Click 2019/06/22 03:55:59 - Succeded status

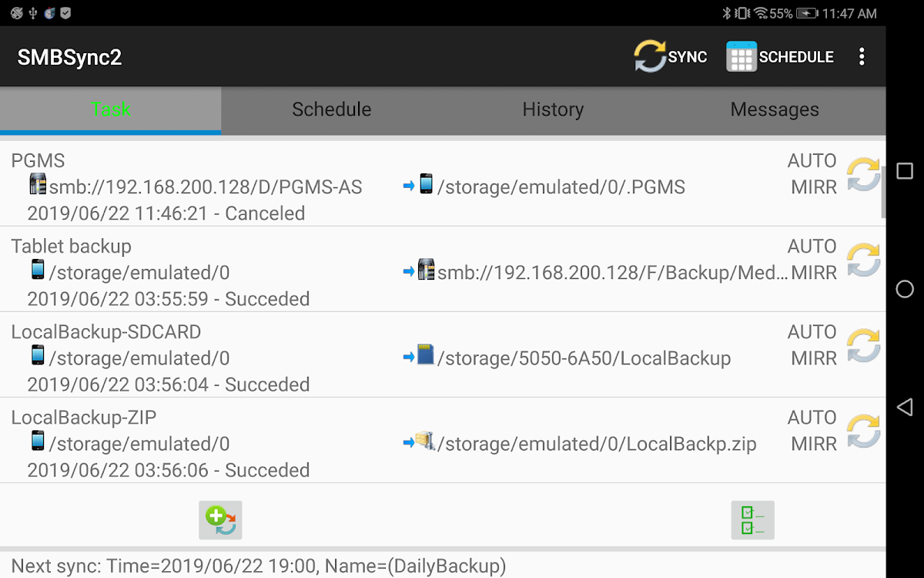pyautogui.click(x=169, y=298)
